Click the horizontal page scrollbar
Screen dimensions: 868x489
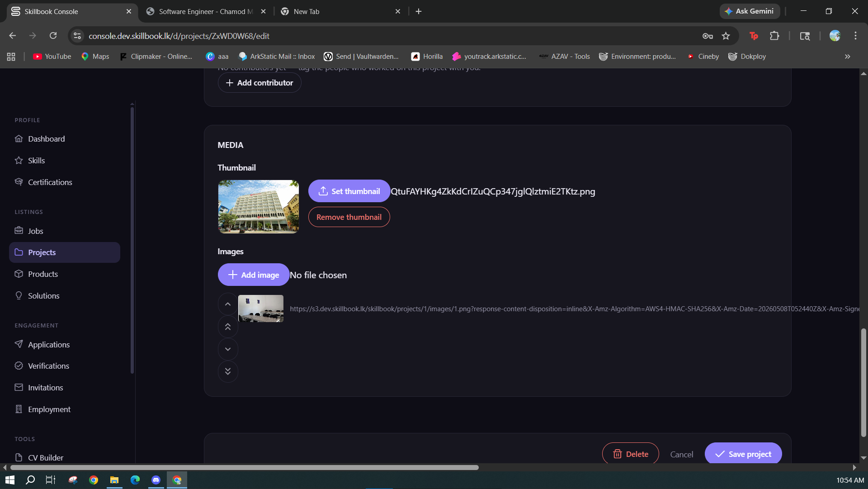(244, 467)
